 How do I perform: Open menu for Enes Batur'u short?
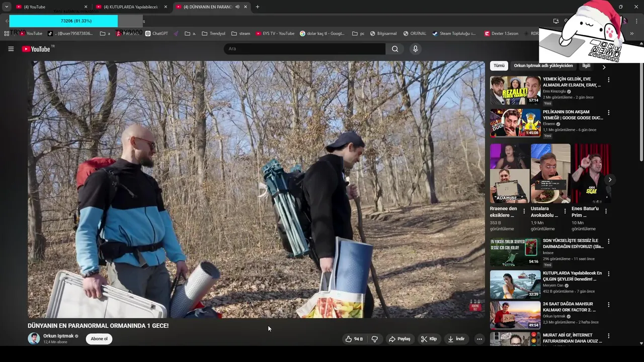coord(606,211)
